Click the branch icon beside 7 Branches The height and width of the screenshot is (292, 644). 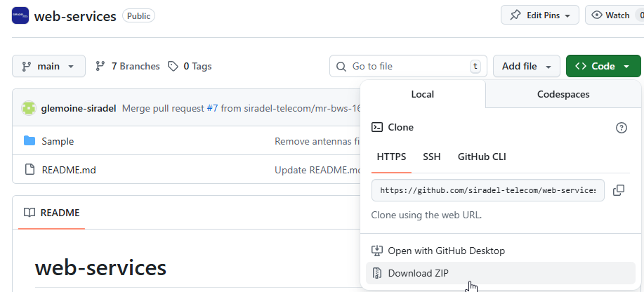pyautogui.click(x=100, y=66)
